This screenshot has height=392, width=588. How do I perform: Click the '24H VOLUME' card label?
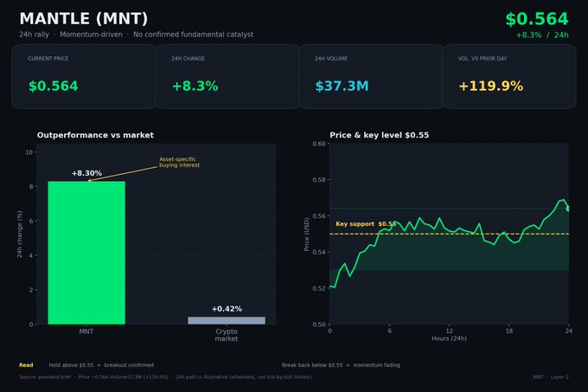[x=331, y=59]
